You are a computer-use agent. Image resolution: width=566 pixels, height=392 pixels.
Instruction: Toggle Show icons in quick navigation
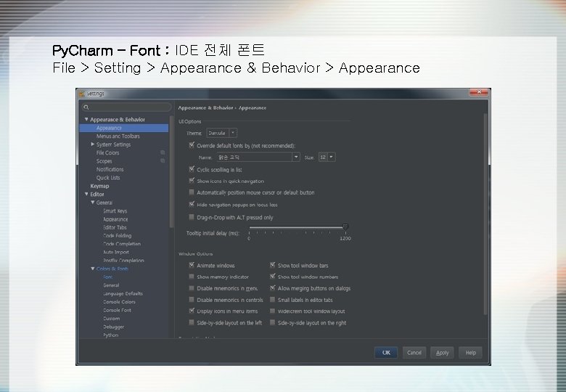(192, 181)
